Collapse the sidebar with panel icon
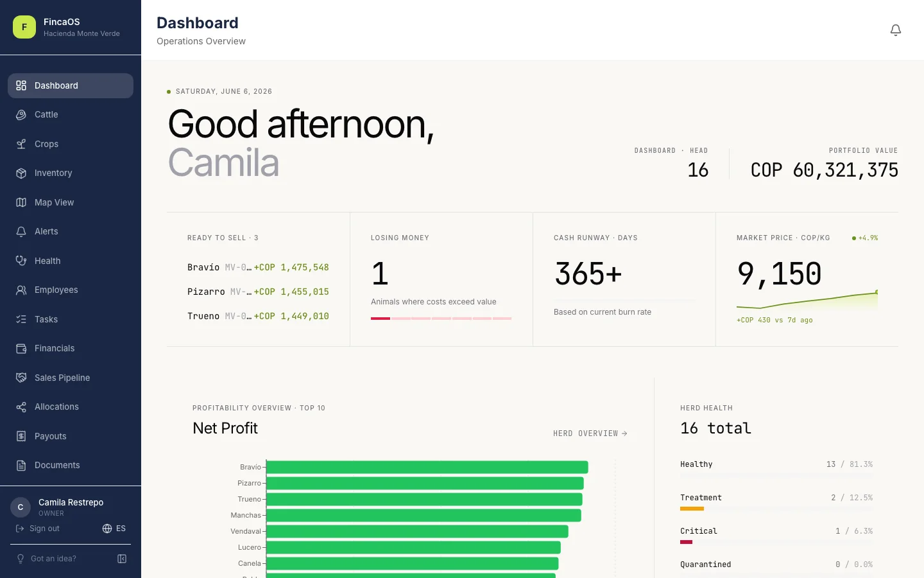 [122, 559]
